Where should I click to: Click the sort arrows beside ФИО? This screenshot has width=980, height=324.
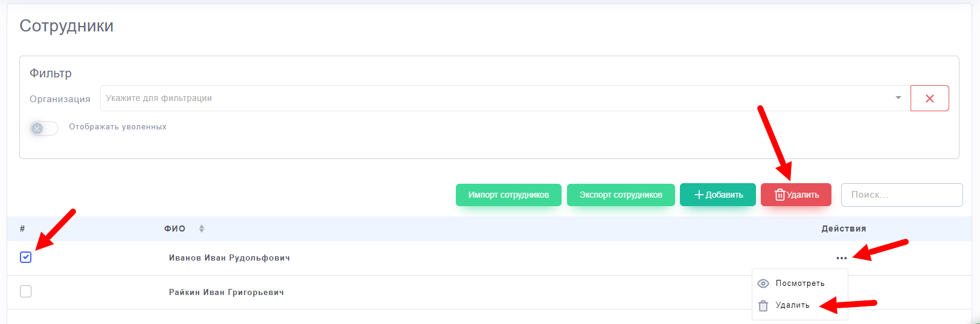202,228
